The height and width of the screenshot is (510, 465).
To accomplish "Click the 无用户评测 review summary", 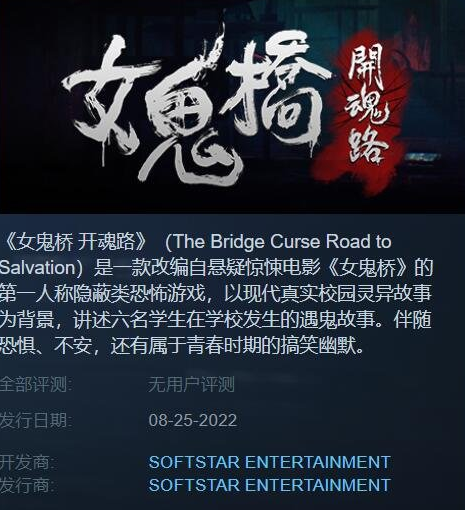I will [x=191, y=384].
